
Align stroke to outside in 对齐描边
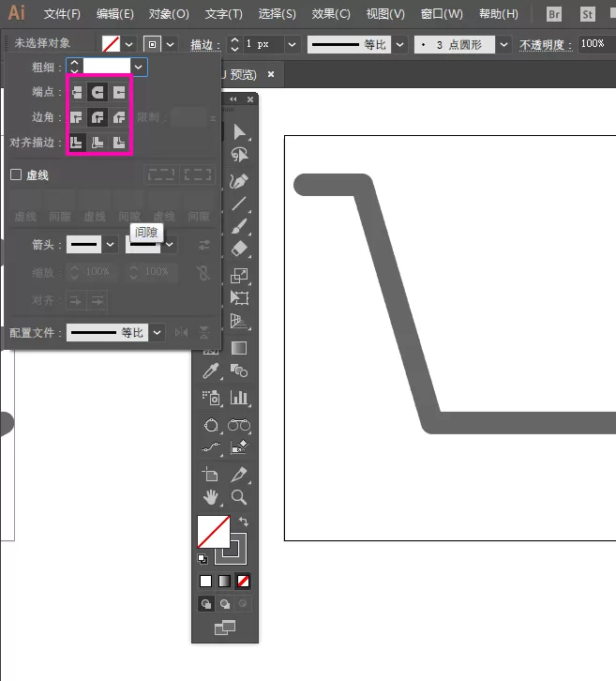[118, 143]
